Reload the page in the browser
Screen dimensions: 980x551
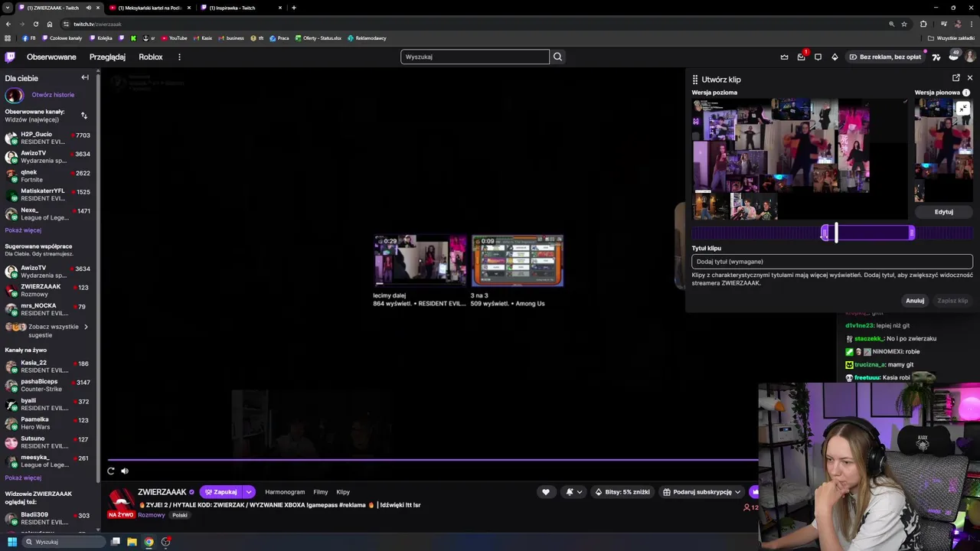pyautogui.click(x=36, y=24)
